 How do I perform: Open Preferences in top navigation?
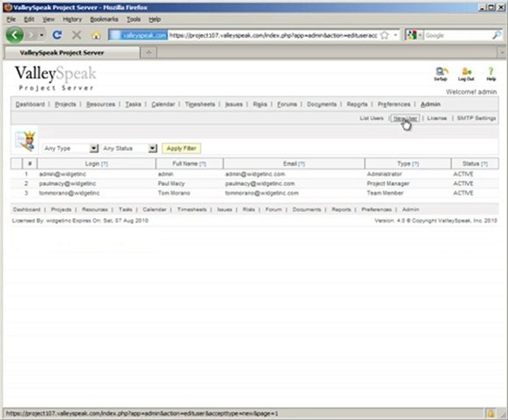click(x=394, y=104)
